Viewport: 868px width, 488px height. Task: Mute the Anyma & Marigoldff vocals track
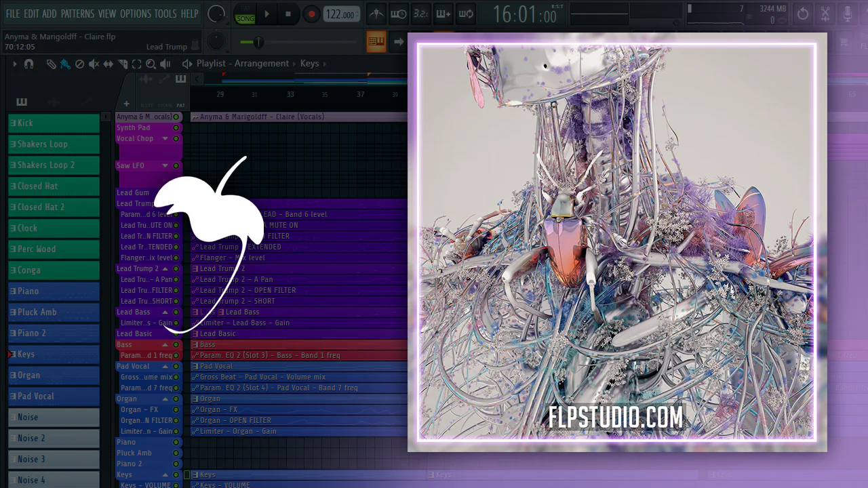[176, 117]
